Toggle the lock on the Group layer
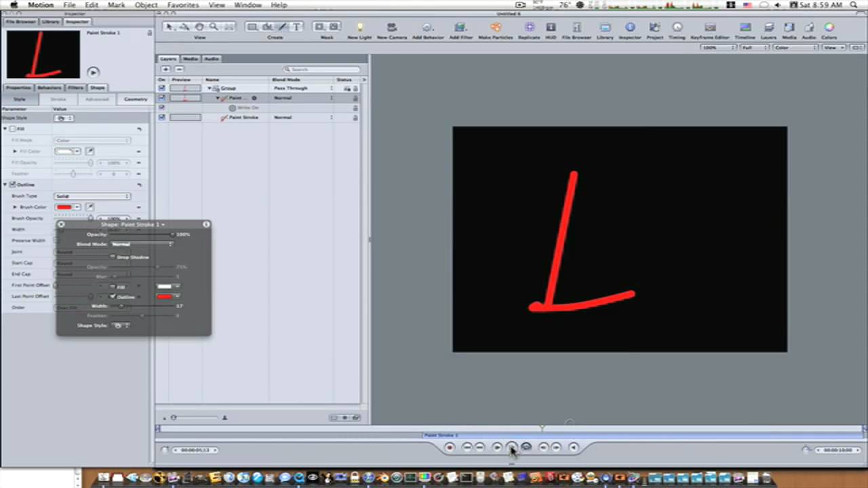This screenshot has height=488, width=868. click(x=355, y=88)
